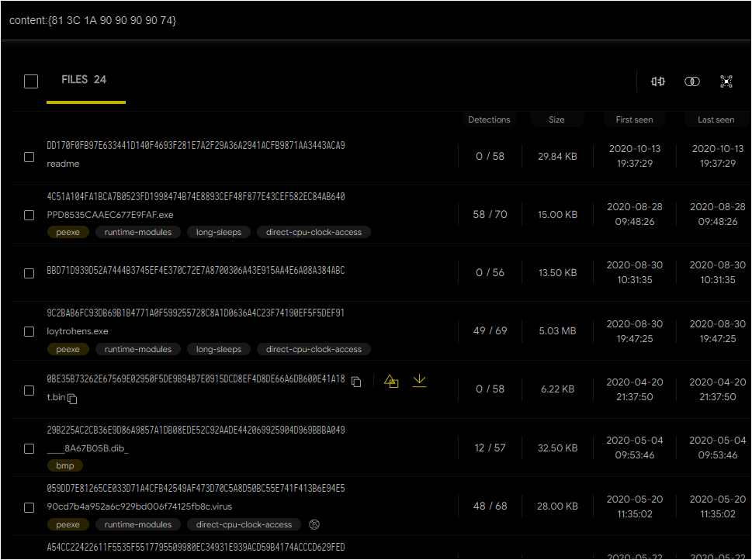Click direct-cpu-clock-access tag on loytrohens.exe
The image size is (752, 560).
click(x=314, y=349)
